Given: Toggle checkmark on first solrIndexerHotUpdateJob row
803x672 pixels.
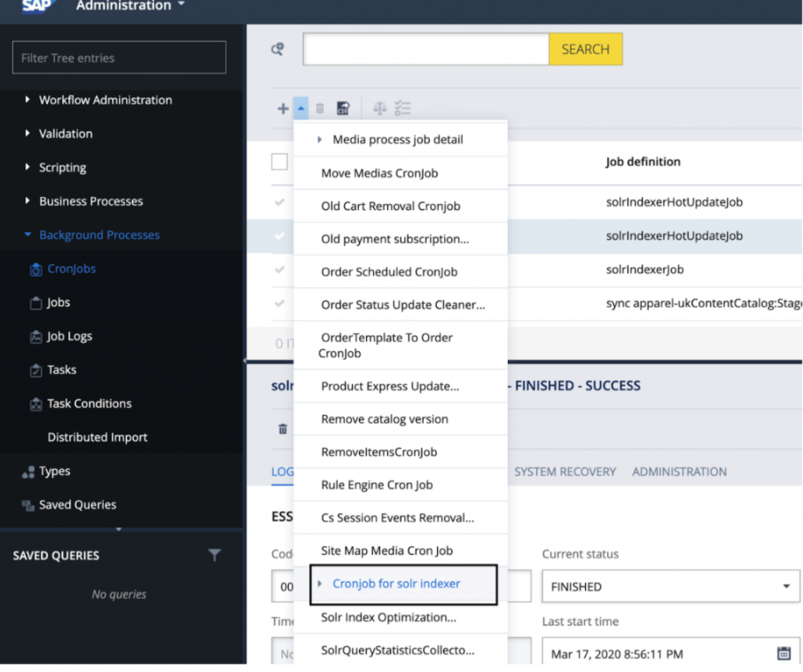Looking at the screenshot, I should tap(279, 202).
